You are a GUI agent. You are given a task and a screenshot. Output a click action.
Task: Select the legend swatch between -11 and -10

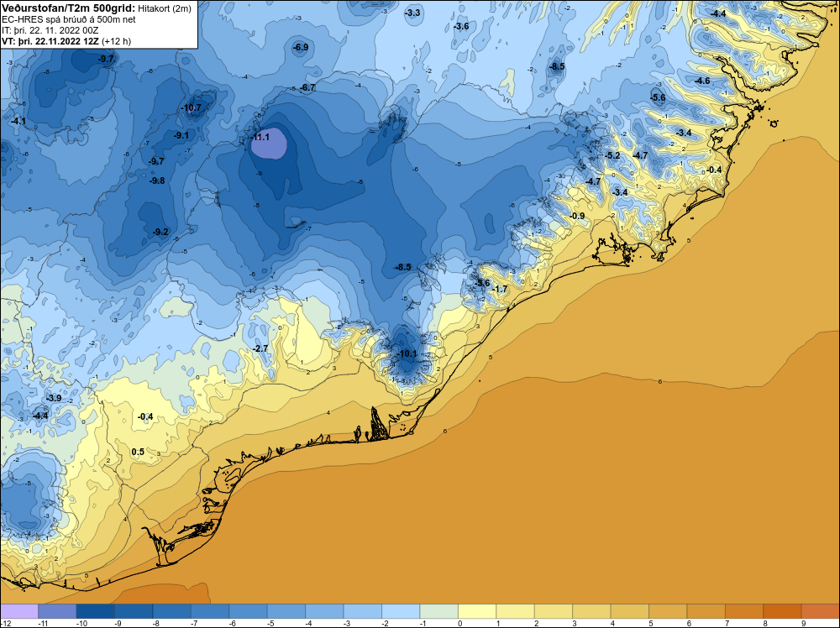pos(57,611)
